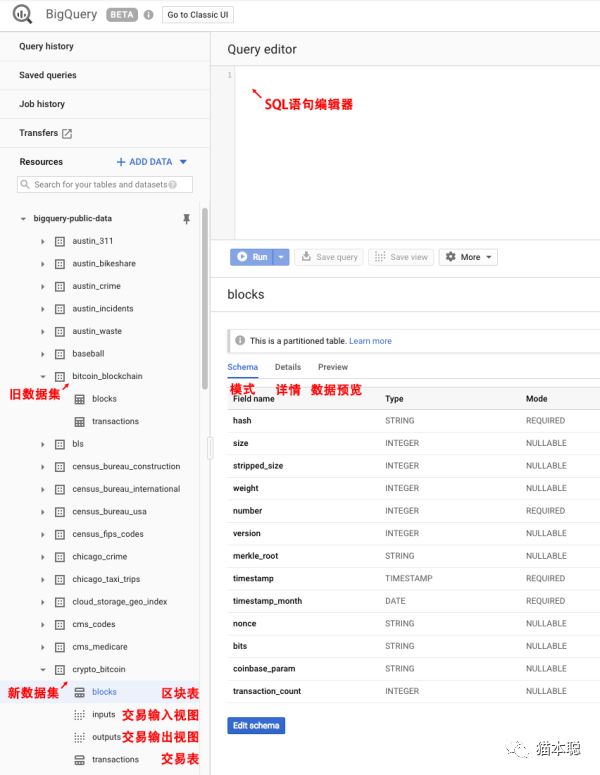
Task: Switch to the Details tab
Action: pos(288,367)
